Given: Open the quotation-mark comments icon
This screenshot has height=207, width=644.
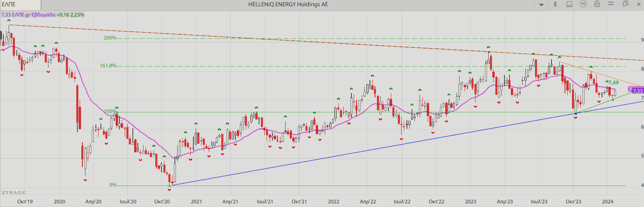Looking at the screenshot, I should pos(583,4).
